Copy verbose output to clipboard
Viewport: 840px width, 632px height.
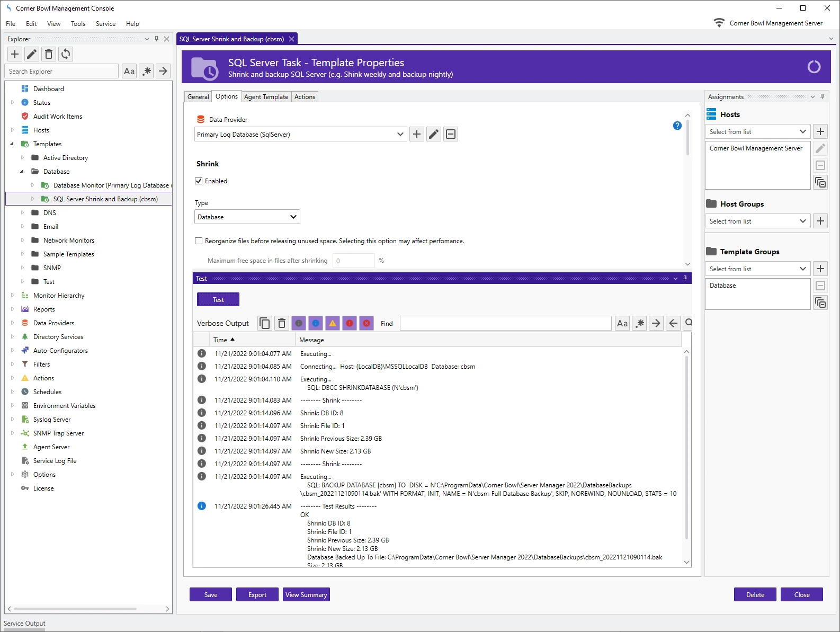pos(265,323)
